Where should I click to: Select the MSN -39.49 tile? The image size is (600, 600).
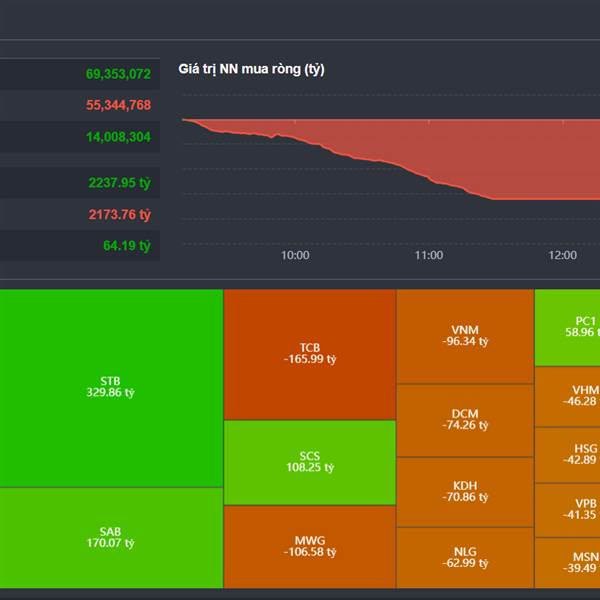point(567,563)
